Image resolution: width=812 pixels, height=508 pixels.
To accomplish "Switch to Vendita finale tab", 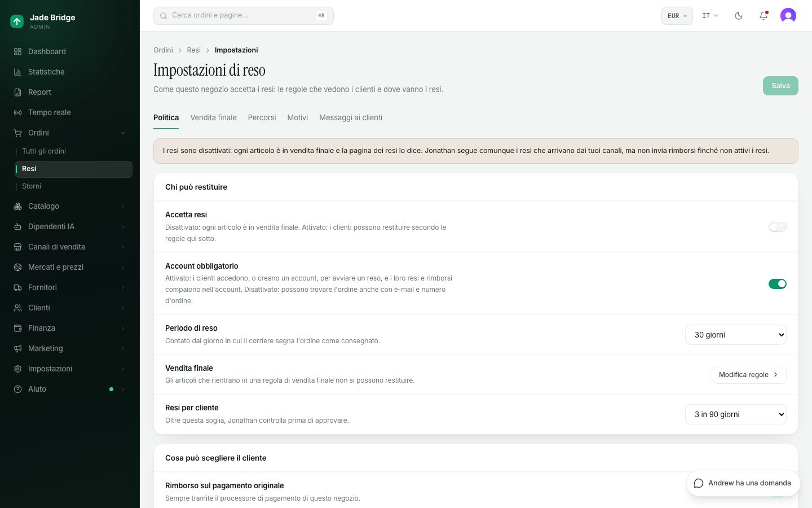I will (x=213, y=117).
